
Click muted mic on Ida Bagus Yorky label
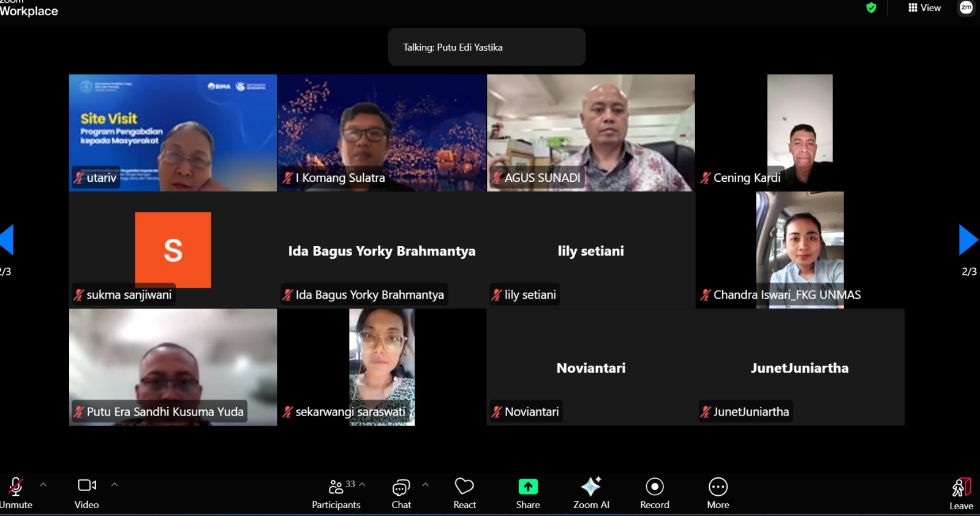288,295
